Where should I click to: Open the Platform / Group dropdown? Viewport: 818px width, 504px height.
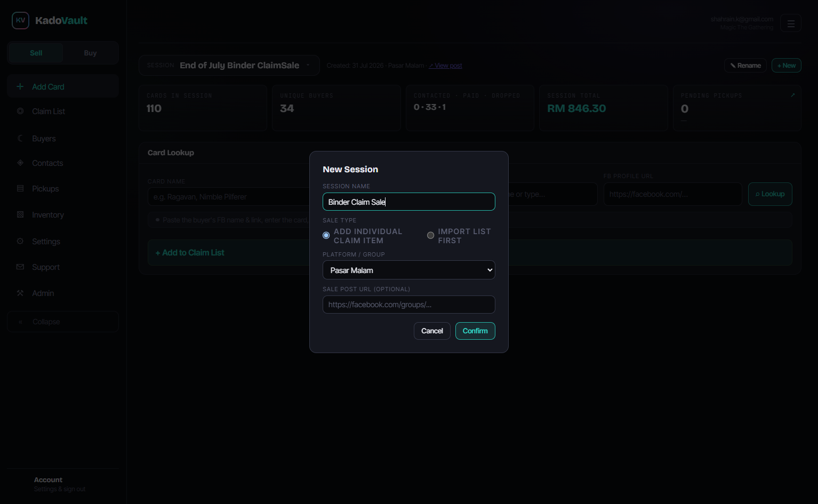pyautogui.click(x=409, y=270)
